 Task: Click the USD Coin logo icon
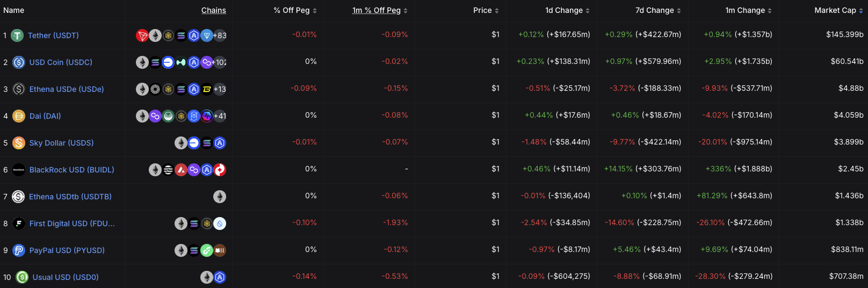coord(19,62)
